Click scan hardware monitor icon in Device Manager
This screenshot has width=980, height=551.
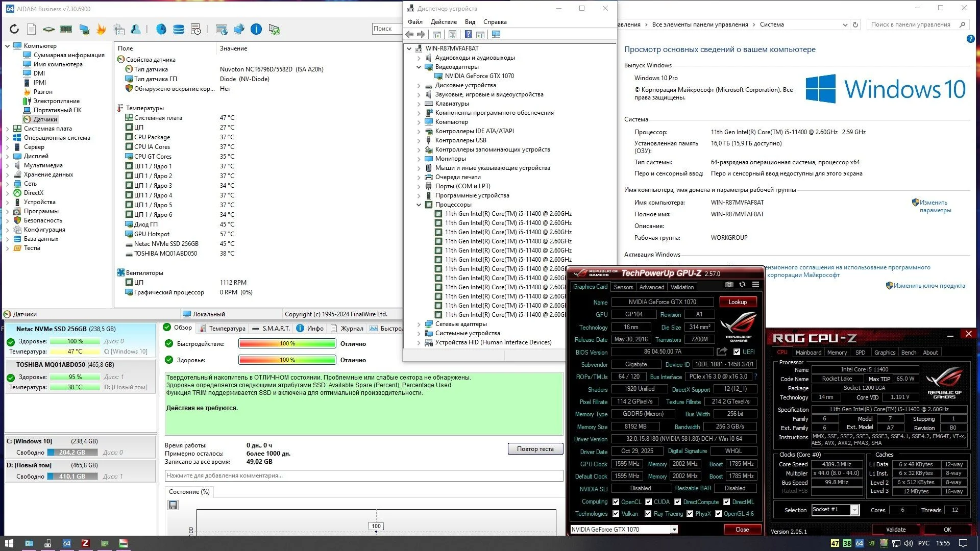tap(496, 34)
